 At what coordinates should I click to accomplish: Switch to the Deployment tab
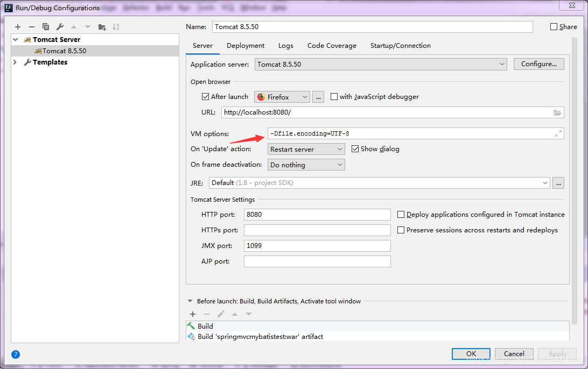245,46
